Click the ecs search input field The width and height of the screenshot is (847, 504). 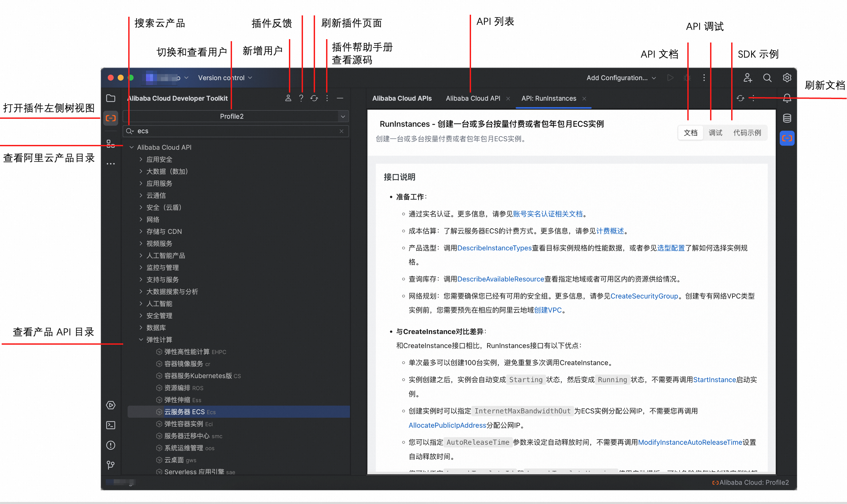tap(236, 132)
